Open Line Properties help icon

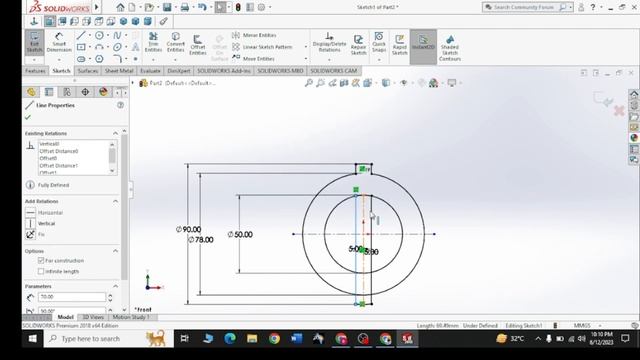(120, 105)
